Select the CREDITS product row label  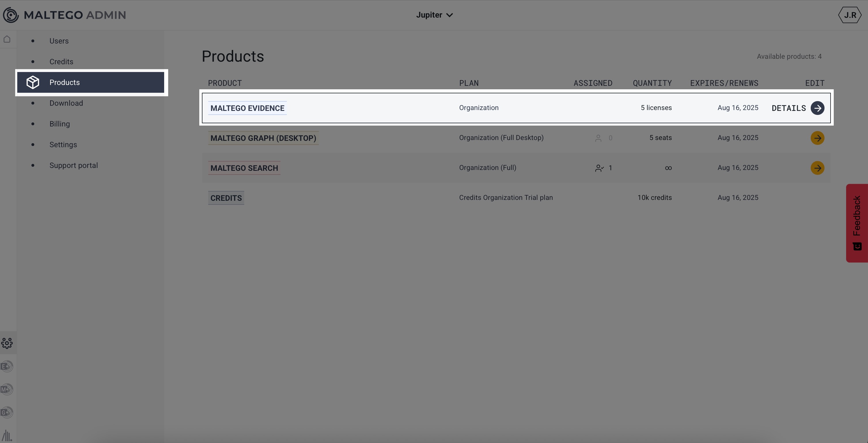tap(226, 198)
